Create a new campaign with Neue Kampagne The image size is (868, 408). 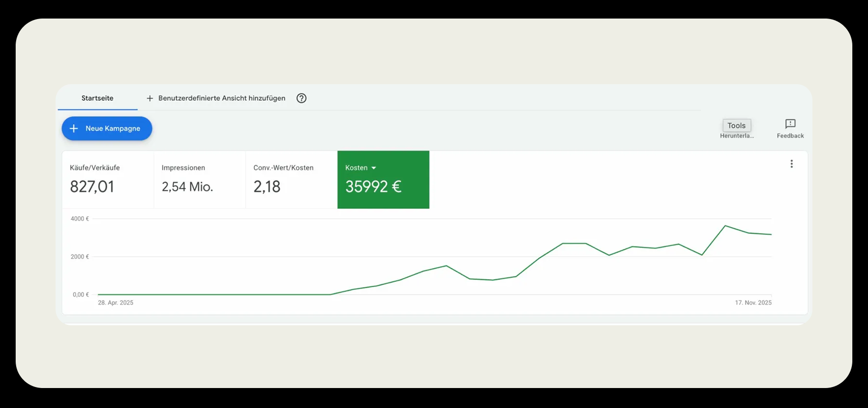pos(107,128)
